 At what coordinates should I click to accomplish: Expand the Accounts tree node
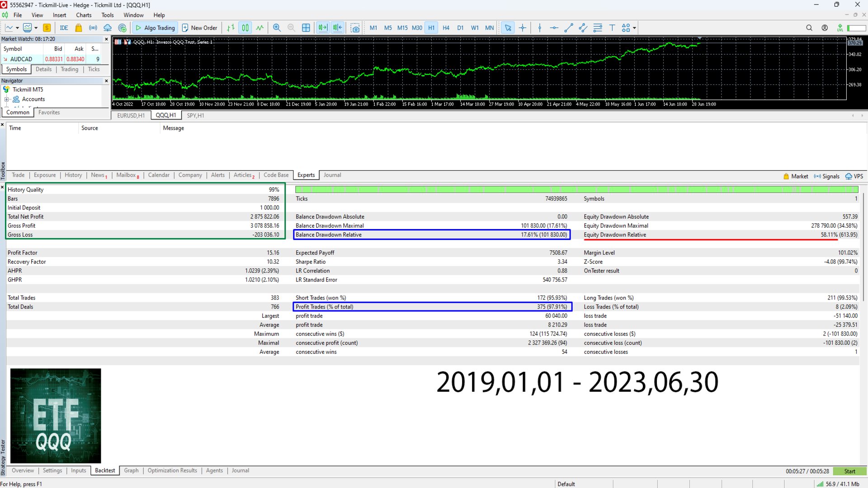[7, 99]
